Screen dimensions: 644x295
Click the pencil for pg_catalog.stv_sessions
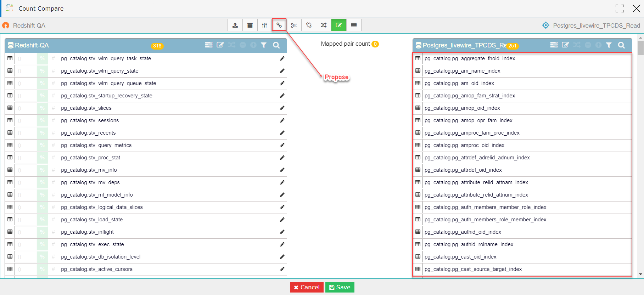pos(282,120)
